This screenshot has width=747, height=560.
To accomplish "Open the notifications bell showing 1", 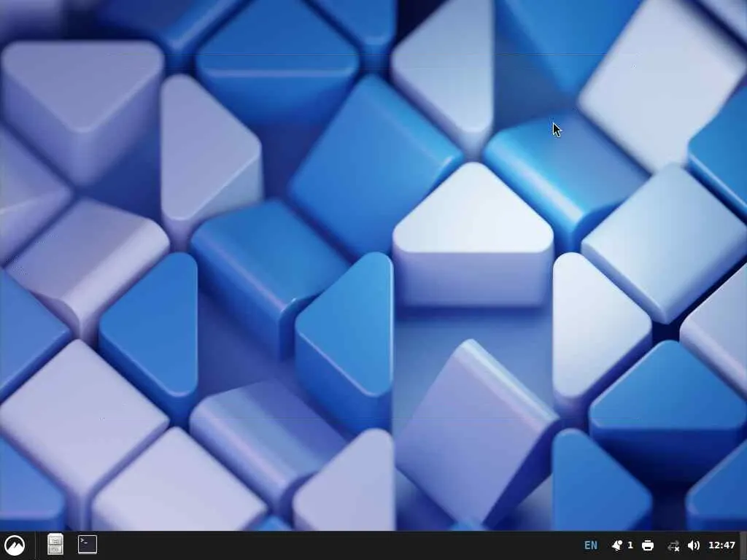I will 622,545.
